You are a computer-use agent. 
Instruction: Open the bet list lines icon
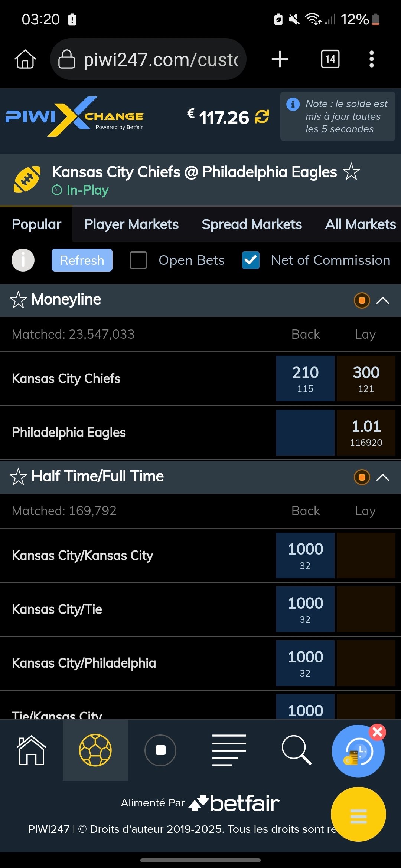[x=229, y=750]
